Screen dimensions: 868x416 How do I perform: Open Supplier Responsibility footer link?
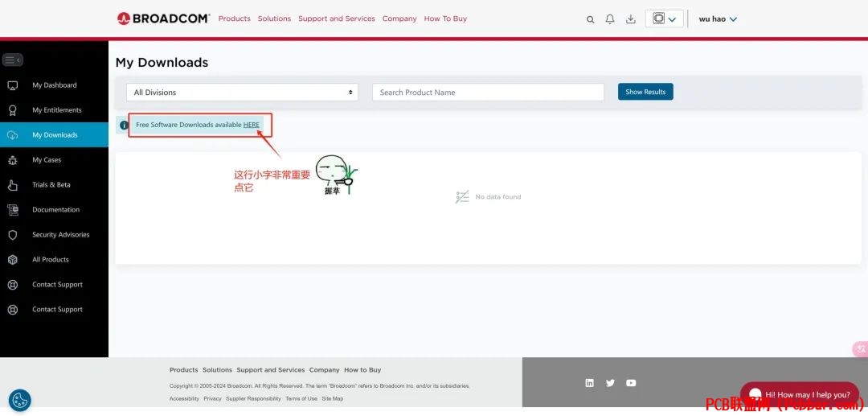point(253,399)
